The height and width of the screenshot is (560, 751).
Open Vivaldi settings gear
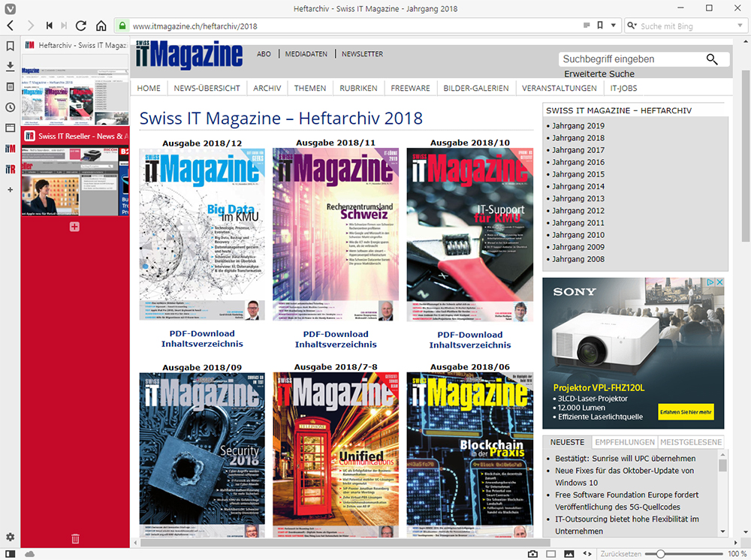click(10, 537)
